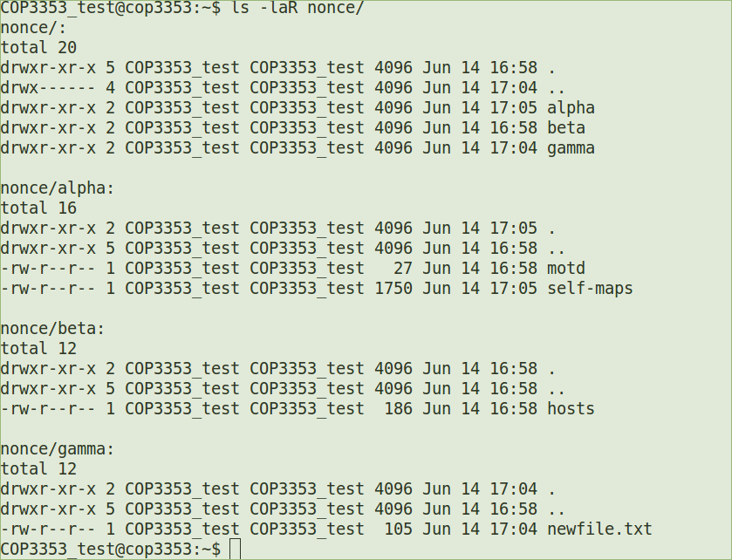Click the beta directory name in nonce listing
732x560 pixels.
coord(566,128)
